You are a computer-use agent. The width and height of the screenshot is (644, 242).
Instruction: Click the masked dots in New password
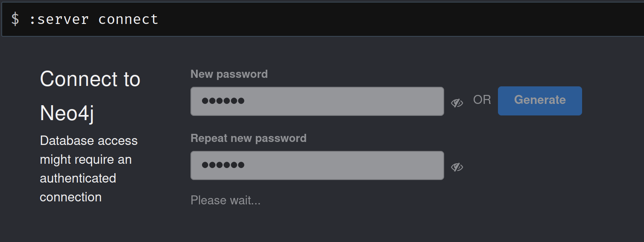(x=223, y=101)
